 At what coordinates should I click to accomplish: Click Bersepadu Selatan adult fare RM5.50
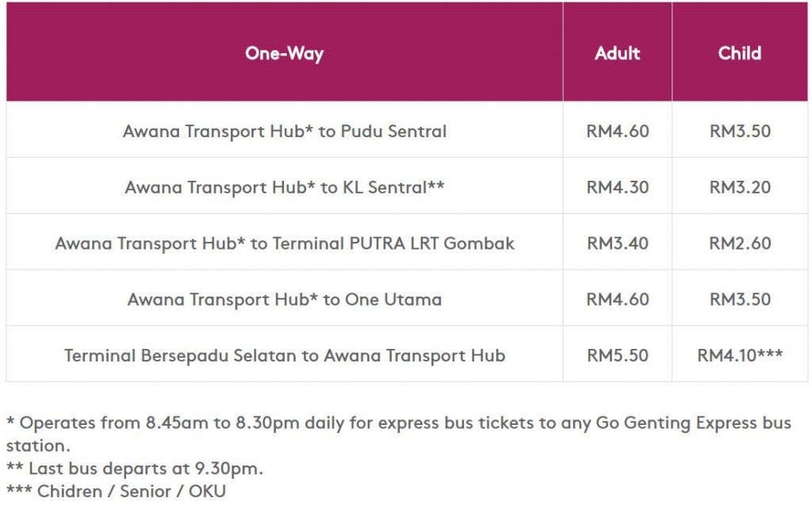click(x=617, y=355)
